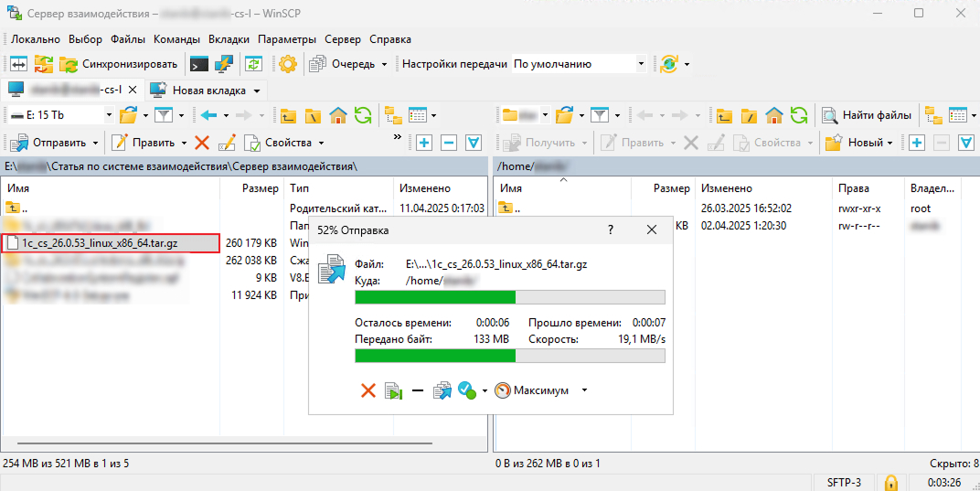Open Preferences gear icon
This screenshot has height=491, width=980.
pyautogui.click(x=287, y=64)
